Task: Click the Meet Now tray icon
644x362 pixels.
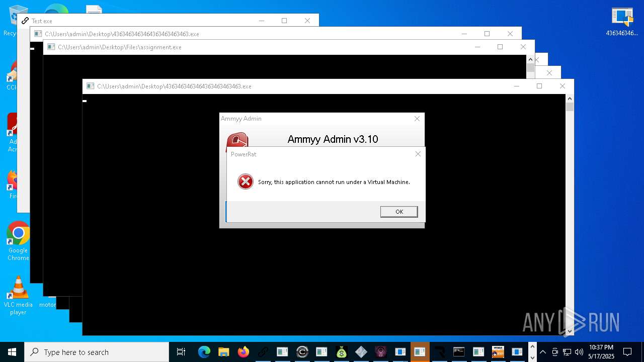Action: [555, 352]
